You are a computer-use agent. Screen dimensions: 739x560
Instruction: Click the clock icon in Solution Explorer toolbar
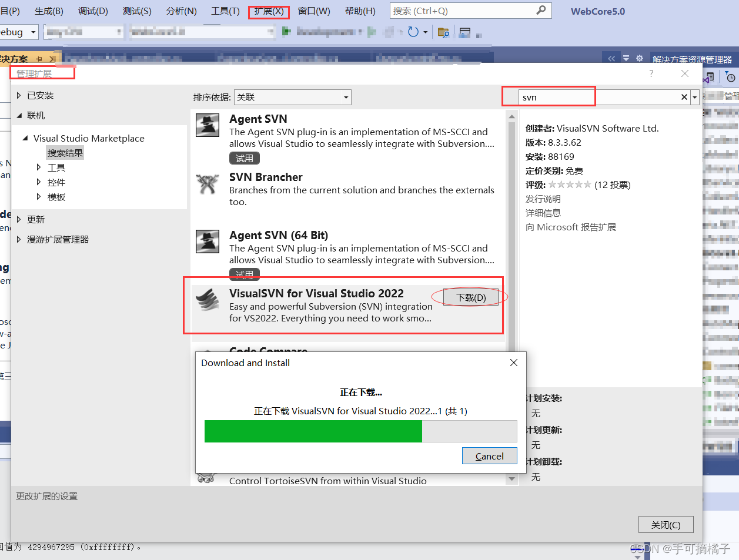pyautogui.click(x=730, y=77)
